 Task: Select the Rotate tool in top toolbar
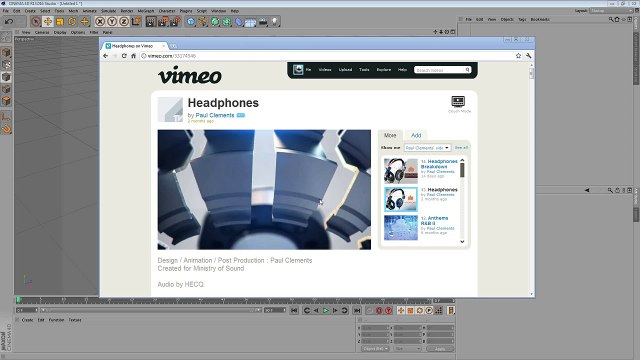click(x=72, y=22)
